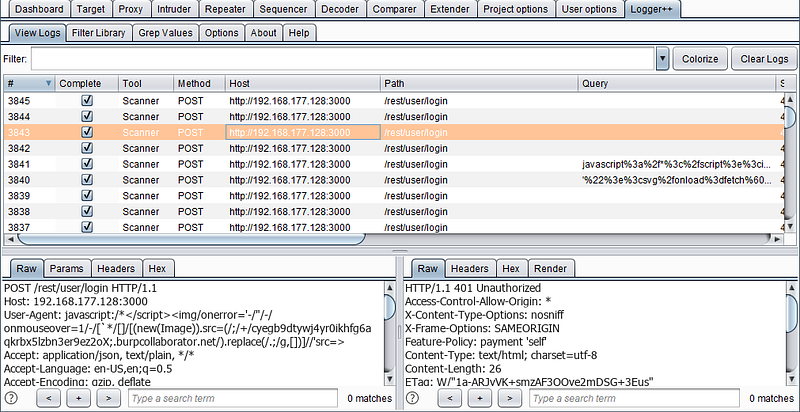Click the log table vertical scrollbar thumb
The height and width of the screenshot is (412, 800).
(789, 118)
